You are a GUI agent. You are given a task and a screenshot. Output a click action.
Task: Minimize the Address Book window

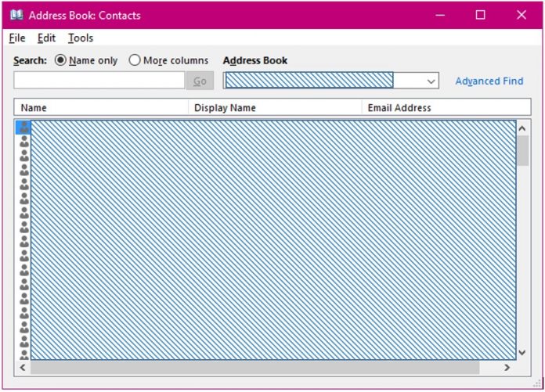coord(440,15)
